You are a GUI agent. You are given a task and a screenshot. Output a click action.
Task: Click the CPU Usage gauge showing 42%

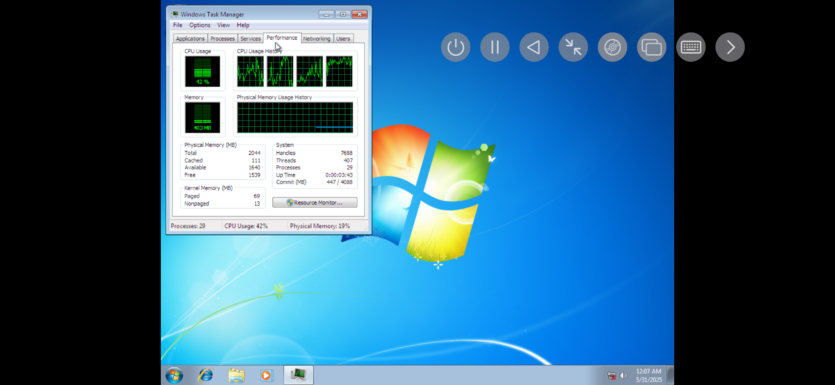point(202,71)
